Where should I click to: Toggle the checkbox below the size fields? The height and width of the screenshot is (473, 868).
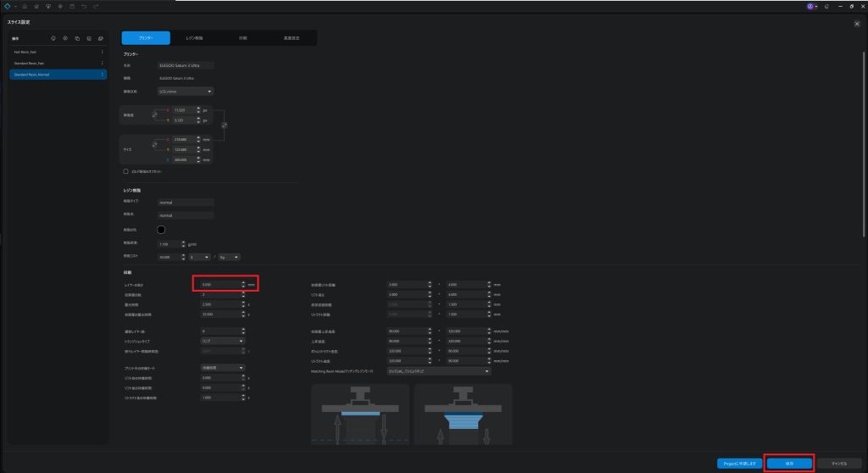coord(126,171)
